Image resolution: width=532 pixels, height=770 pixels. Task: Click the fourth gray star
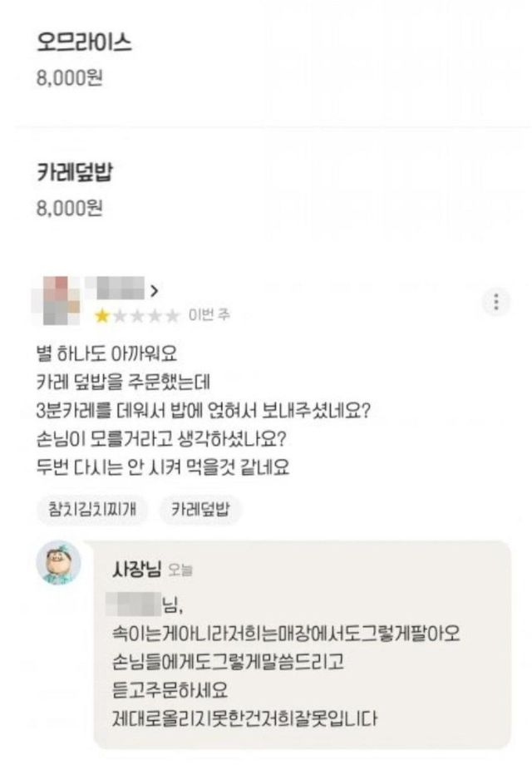tap(155, 315)
